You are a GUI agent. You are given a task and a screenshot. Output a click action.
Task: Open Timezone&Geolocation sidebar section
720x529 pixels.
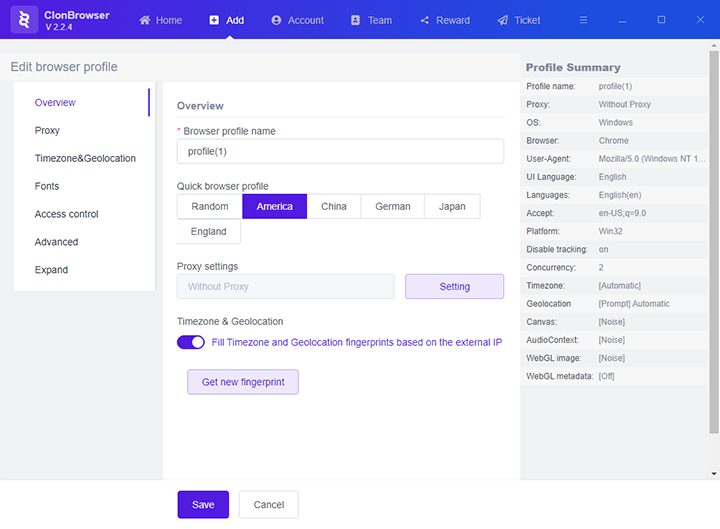point(85,158)
